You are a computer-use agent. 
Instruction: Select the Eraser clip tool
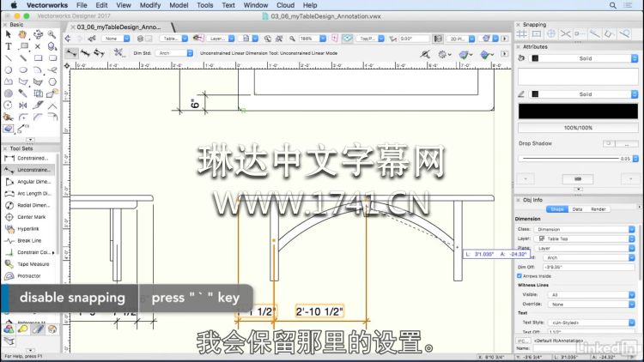point(9,129)
